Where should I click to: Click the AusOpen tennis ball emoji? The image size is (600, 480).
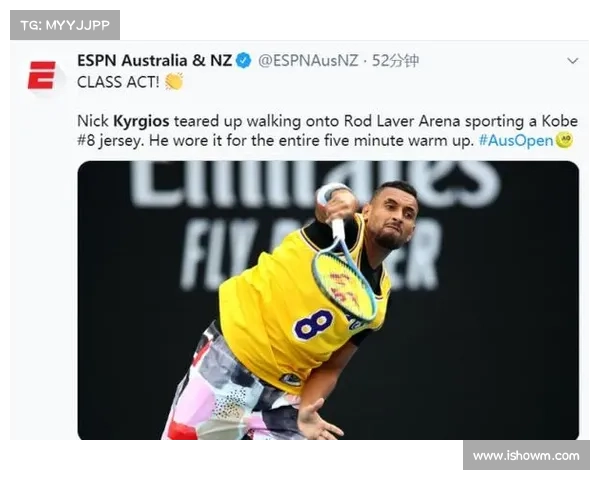coord(564,140)
